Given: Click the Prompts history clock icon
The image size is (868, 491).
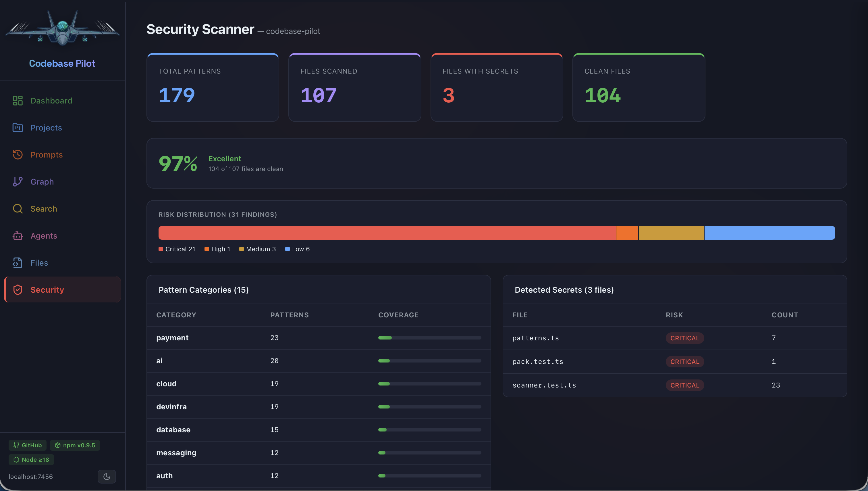Looking at the screenshot, I should (x=18, y=154).
